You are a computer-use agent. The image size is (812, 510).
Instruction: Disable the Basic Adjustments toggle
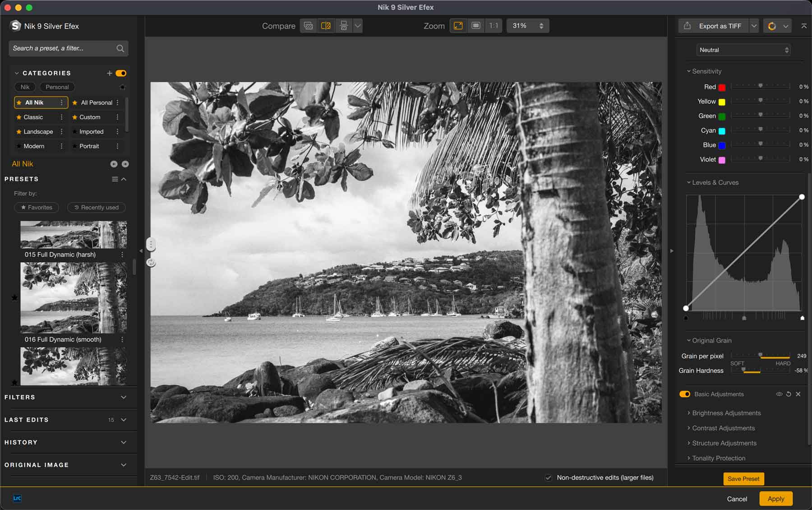tap(684, 394)
